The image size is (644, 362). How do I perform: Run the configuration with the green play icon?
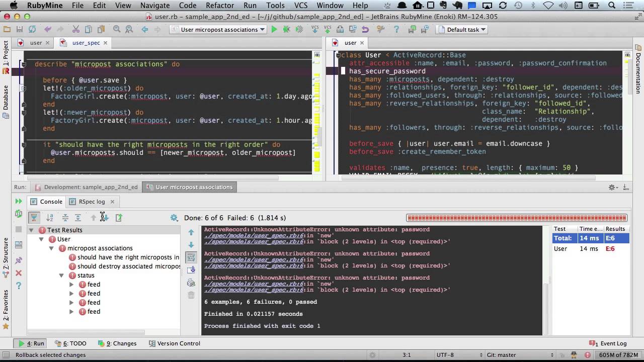pos(274,30)
